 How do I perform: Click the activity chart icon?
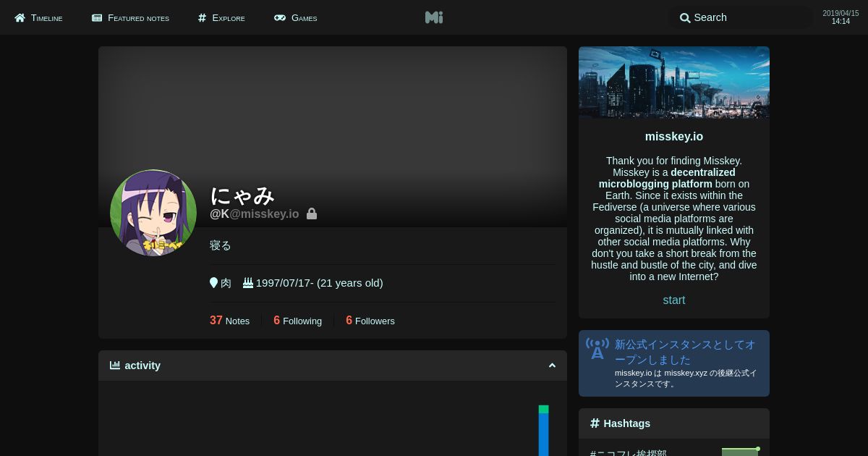click(115, 366)
